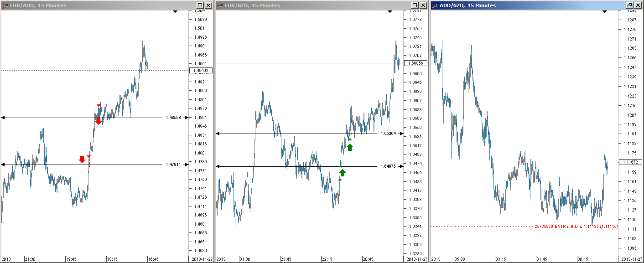
Task: Click the black triangle atop the EUR/NZD chart
Action: [x=390, y=11]
